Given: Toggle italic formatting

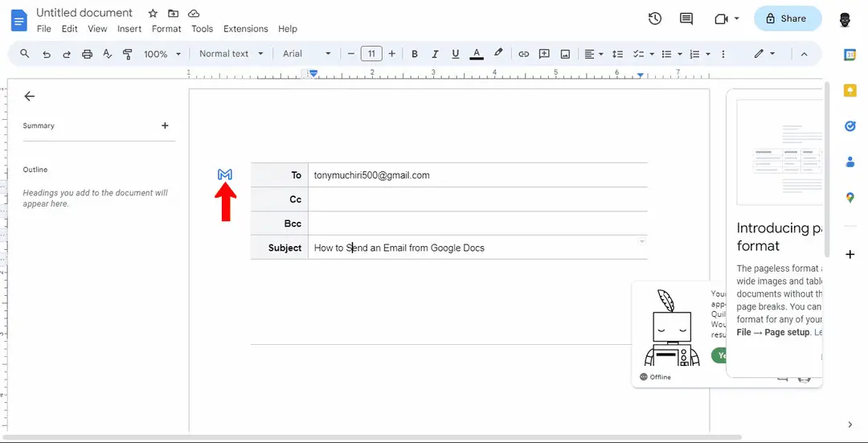Looking at the screenshot, I should [435, 54].
